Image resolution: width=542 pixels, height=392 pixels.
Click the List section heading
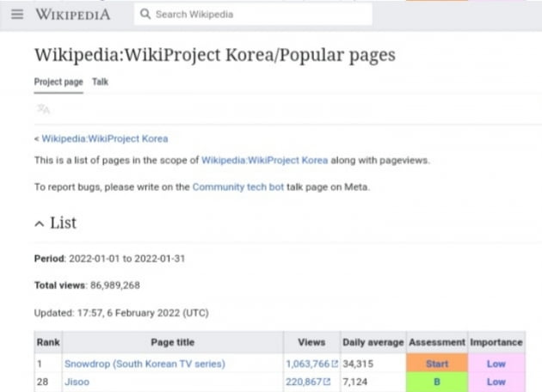pyautogui.click(x=64, y=223)
